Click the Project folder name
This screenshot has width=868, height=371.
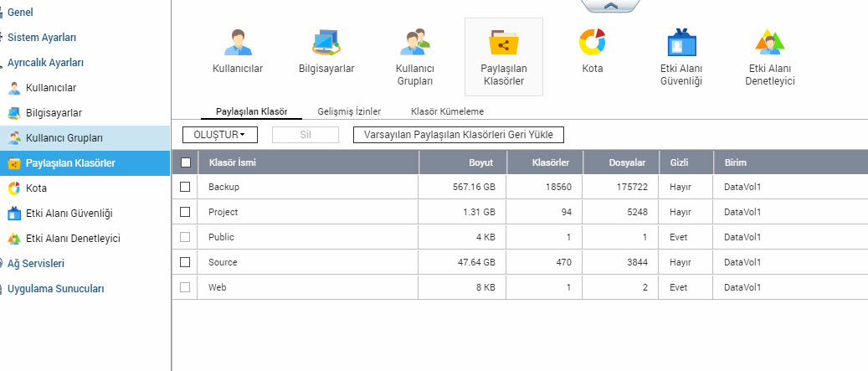pyautogui.click(x=223, y=212)
